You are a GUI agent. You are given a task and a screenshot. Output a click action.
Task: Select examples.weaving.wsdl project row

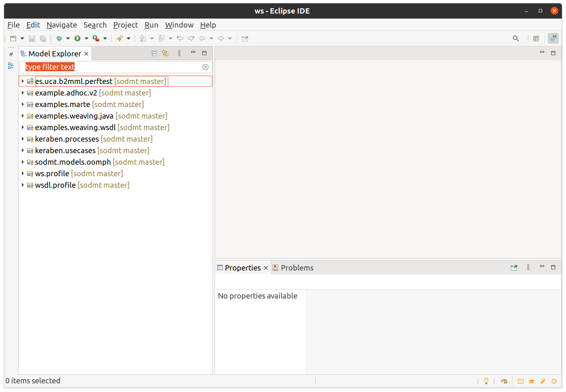click(115, 127)
